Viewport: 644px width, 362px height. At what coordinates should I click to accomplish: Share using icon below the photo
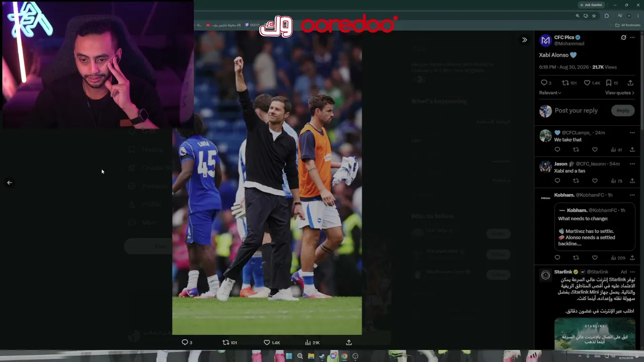coord(349,342)
